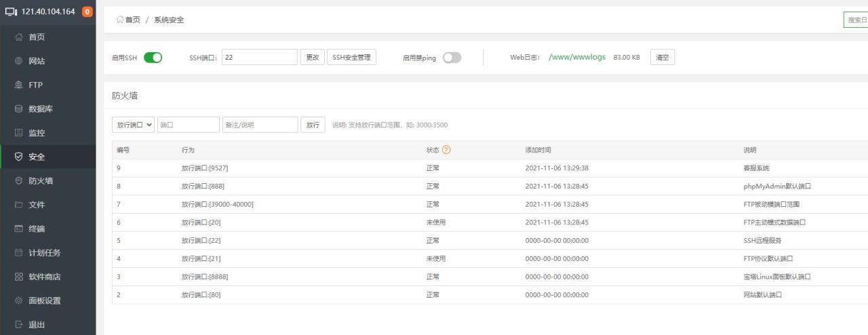
Task: Click 系统安全 in breadcrumb
Action: (x=169, y=20)
